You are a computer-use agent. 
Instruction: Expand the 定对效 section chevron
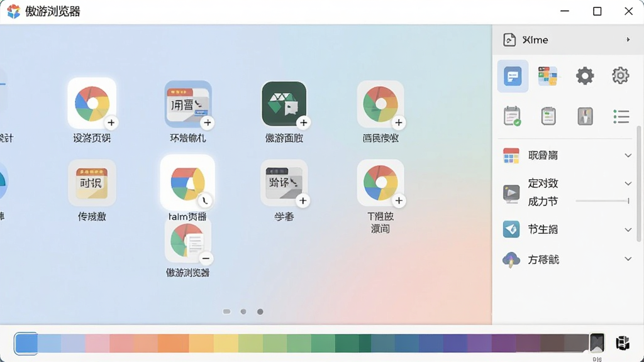coord(628,184)
